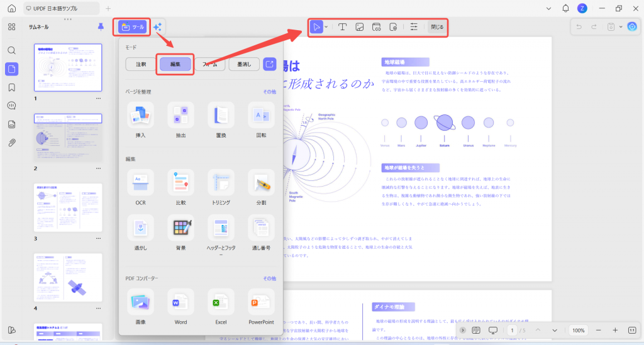This screenshot has width=644, height=345.
Task: Switch to the Form mode tab
Action: point(209,64)
